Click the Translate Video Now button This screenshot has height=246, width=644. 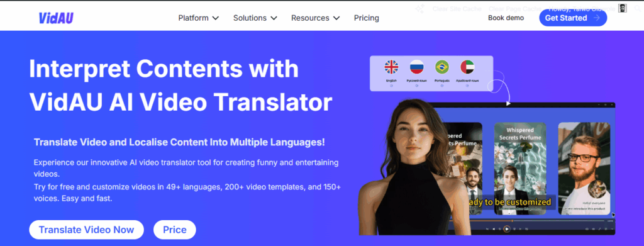coord(86,230)
